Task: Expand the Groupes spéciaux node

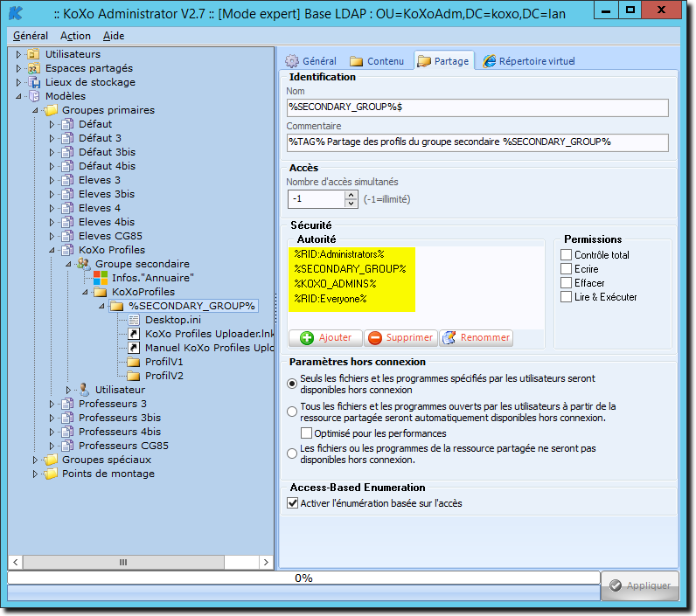Action: [35, 460]
